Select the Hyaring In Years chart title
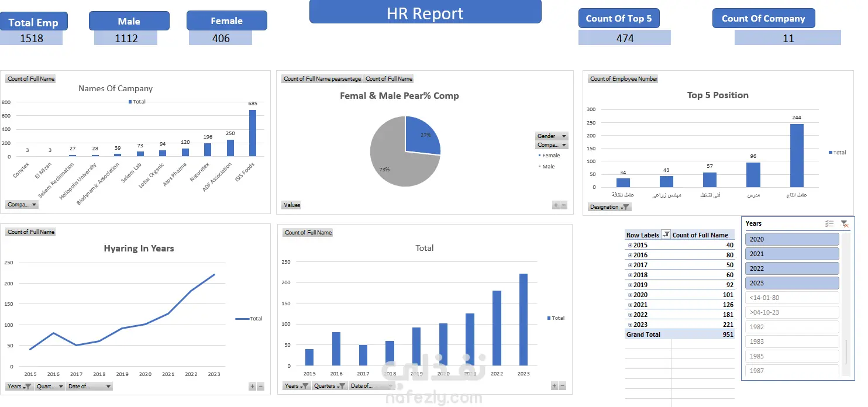Screen dimensions: 868x407 139,249
